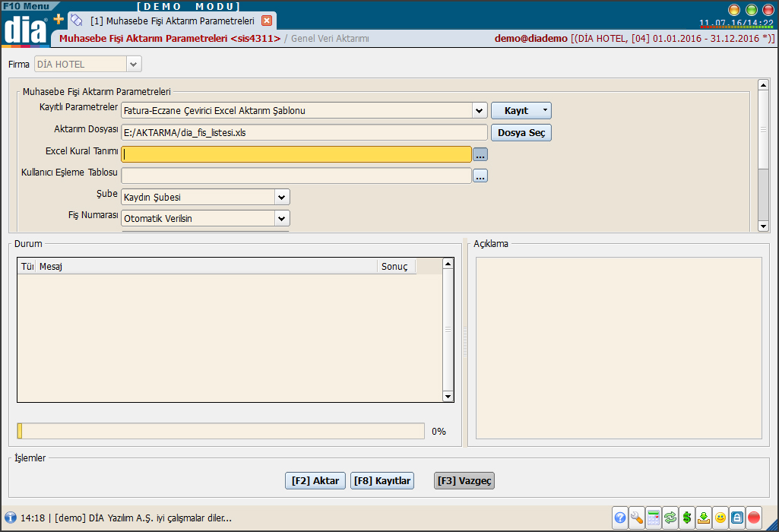The image size is (779, 532).
Task: Click the tab's scroll document icon
Action: click(77, 21)
